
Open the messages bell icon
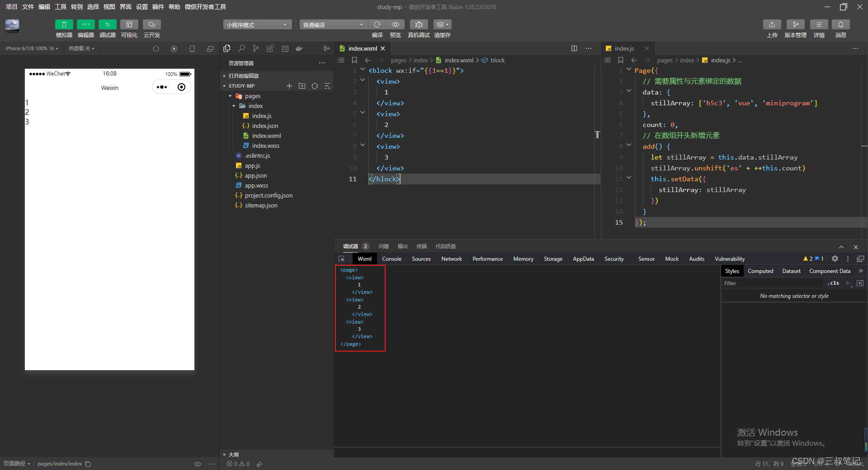tap(841, 24)
